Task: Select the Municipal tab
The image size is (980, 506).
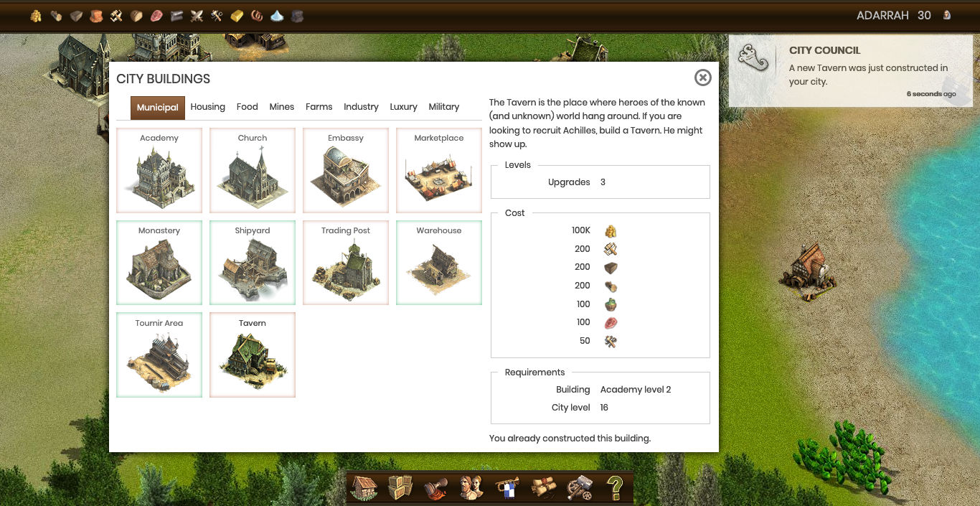Action: click(158, 108)
